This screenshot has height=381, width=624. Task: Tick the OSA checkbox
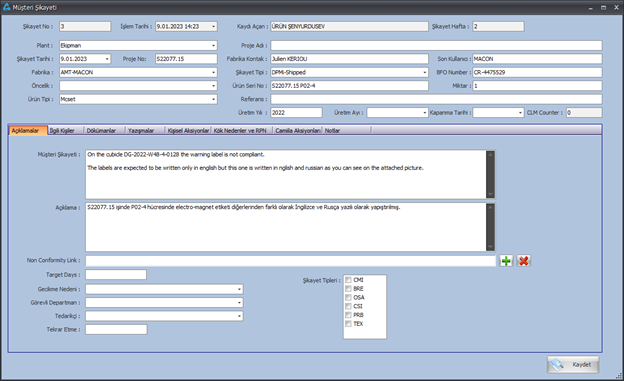(x=348, y=297)
